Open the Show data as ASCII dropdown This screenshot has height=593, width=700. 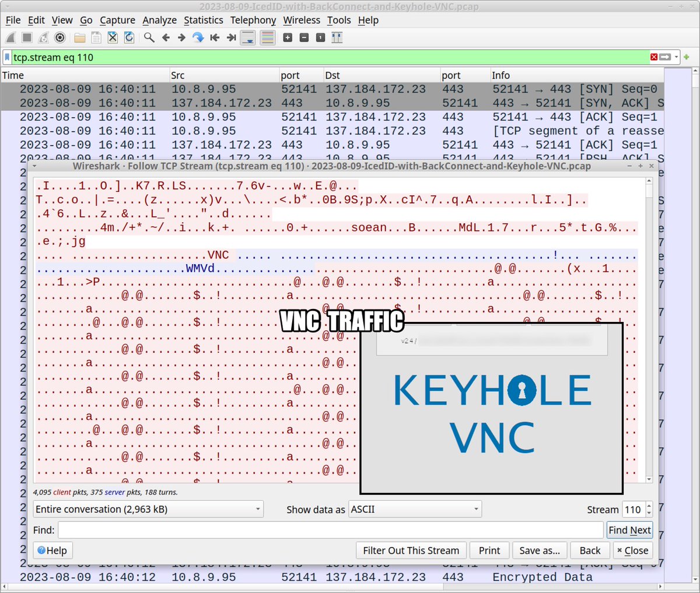pyautogui.click(x=415, y=508)
